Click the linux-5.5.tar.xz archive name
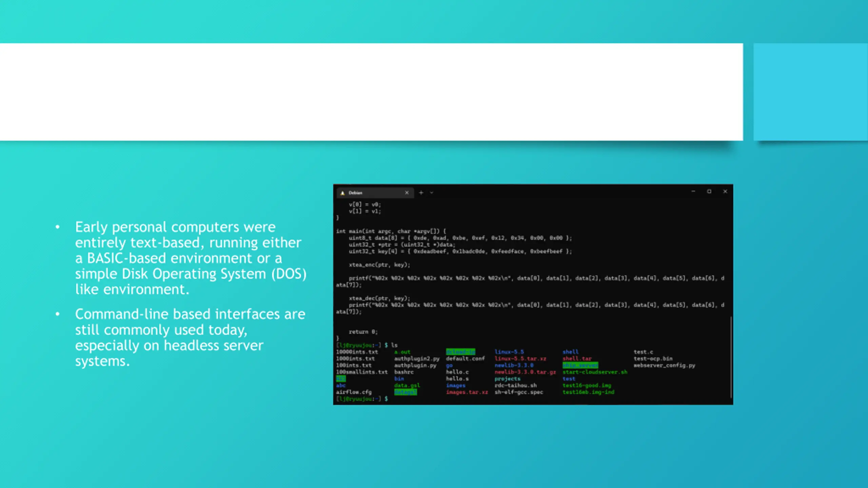The width and height of the screenshot is (868, 488). pos(520,359)
